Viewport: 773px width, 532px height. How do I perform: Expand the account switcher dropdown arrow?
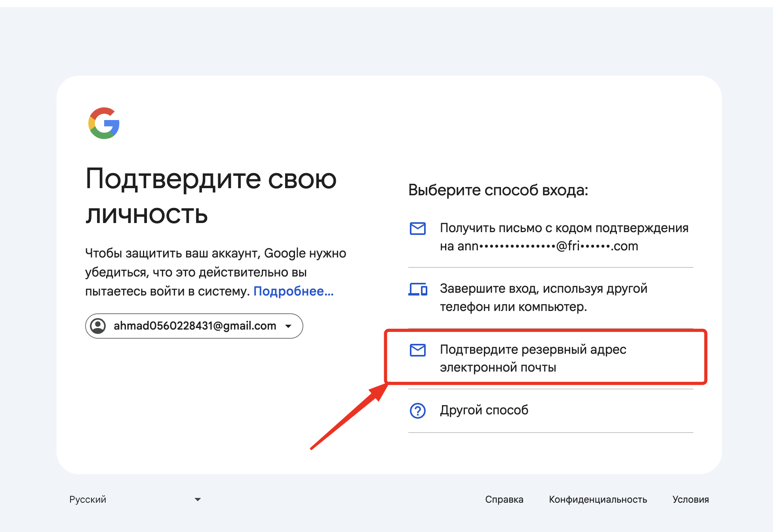click(x=288, y=326)
